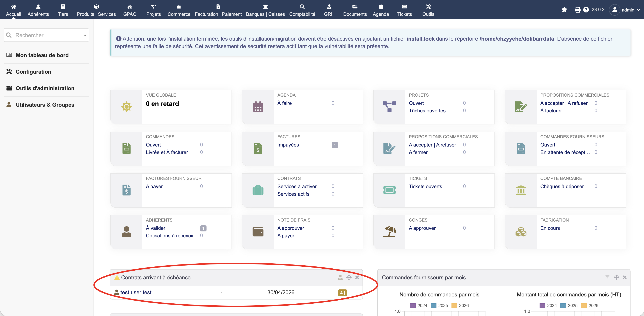The width and height of the screenshot is (644, 316).
Task: Click the Adhérents widget person icon
Action: 127,232
